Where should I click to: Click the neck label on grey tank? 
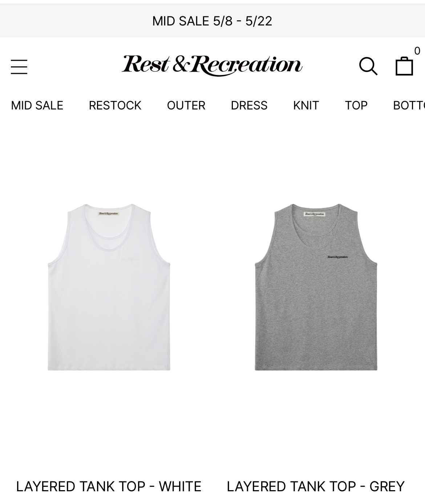315,214
